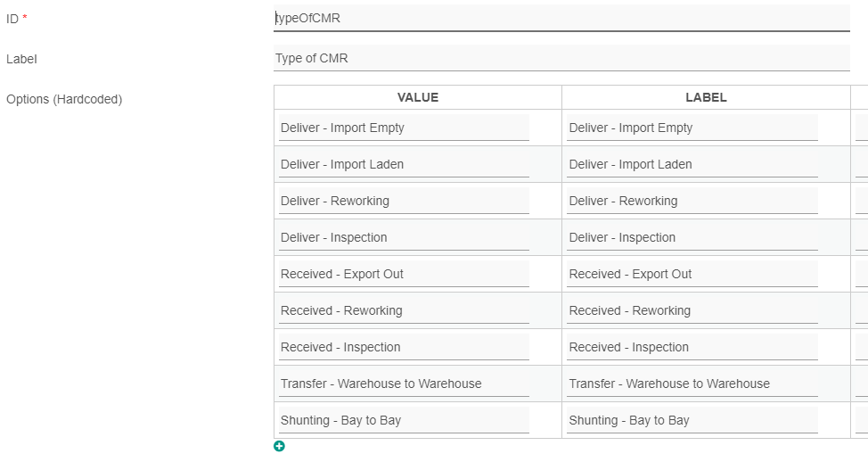The image size is (868, 462).
Task: Click the green plus add-option icon
Action: (x=279, y=446)
